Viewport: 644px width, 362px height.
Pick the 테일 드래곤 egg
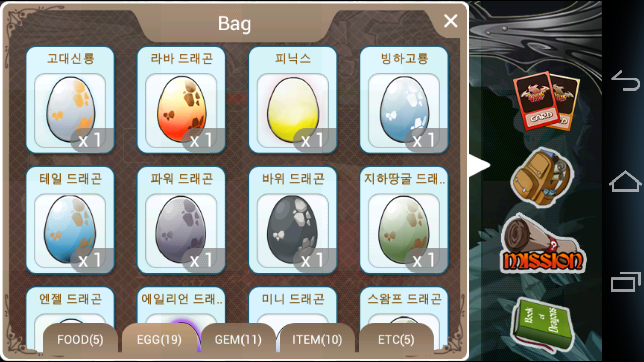point(70,220)
